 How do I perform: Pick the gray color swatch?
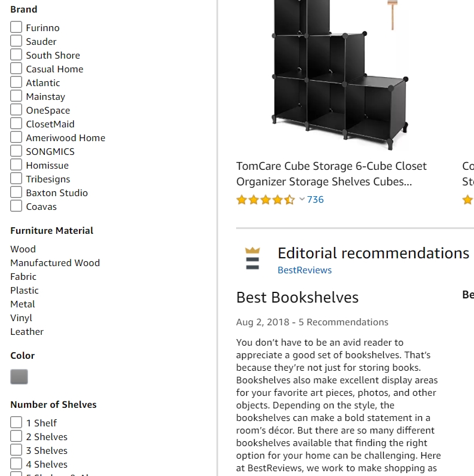tap(19, 377)
